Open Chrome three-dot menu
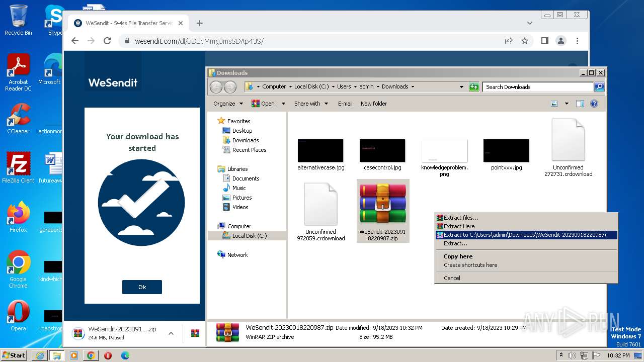 [x=577, y=41]
